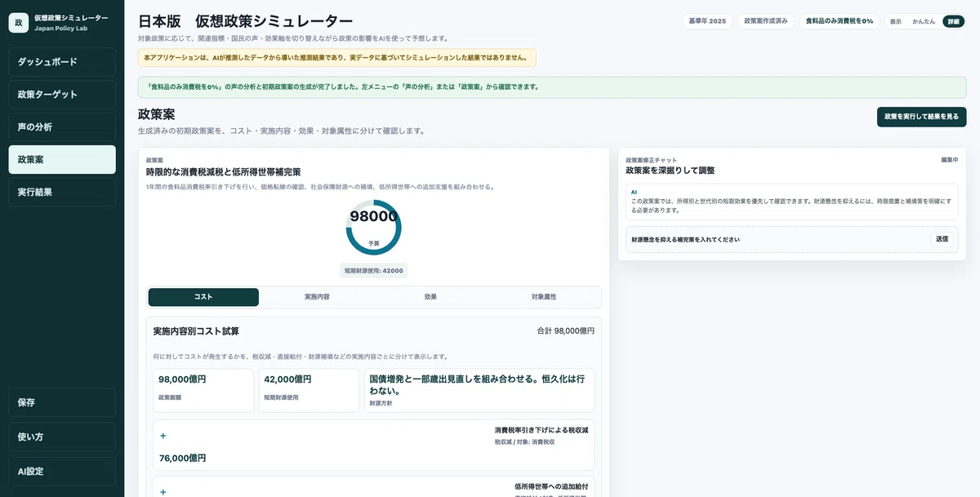980x497 pixels.
Task: Click the 送信 button in chat
Action: tap(942, 239)
